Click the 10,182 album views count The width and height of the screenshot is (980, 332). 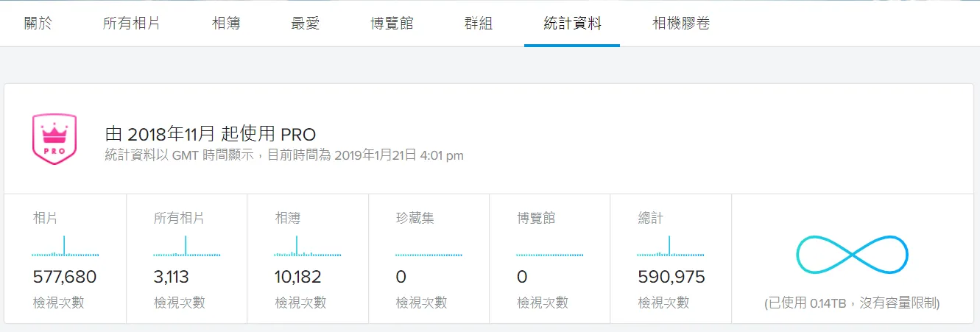click(297, 278)
